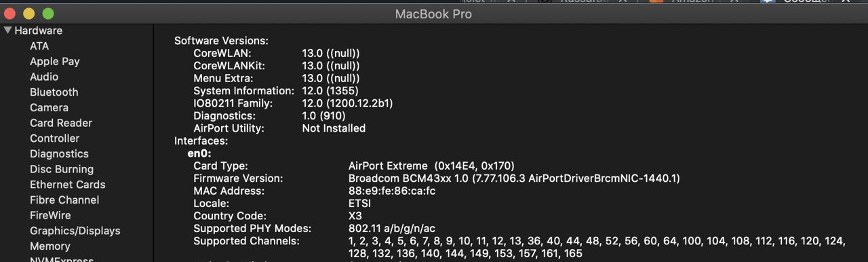
Task: Close the MacBook Pro window
Action: pyautogui.click(x=9, y=14)
